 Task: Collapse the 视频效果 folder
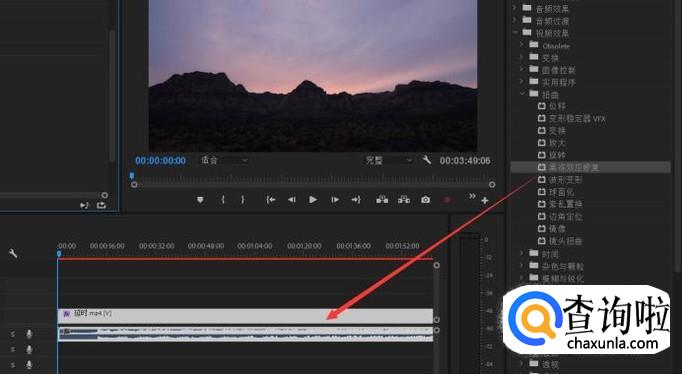coord(515,32)
